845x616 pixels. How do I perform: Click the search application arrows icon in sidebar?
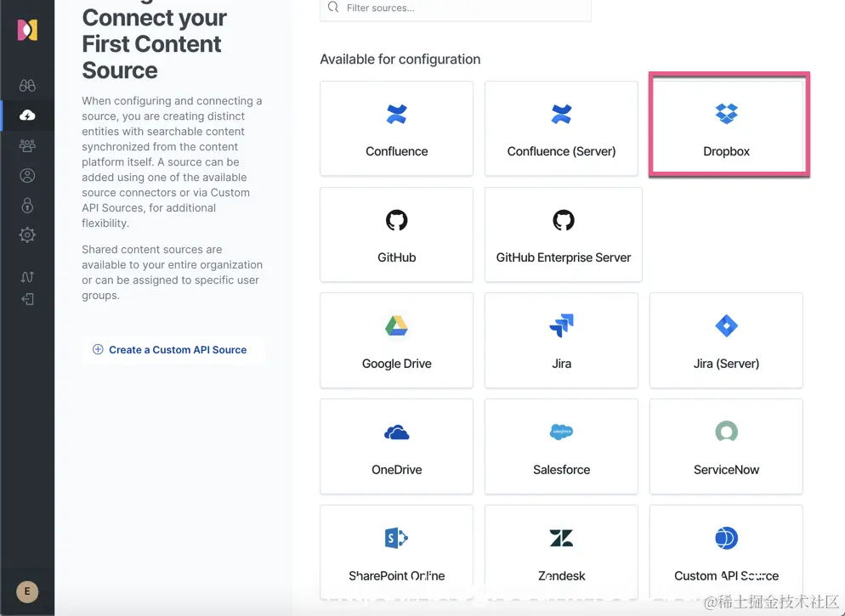coord(27,276)
